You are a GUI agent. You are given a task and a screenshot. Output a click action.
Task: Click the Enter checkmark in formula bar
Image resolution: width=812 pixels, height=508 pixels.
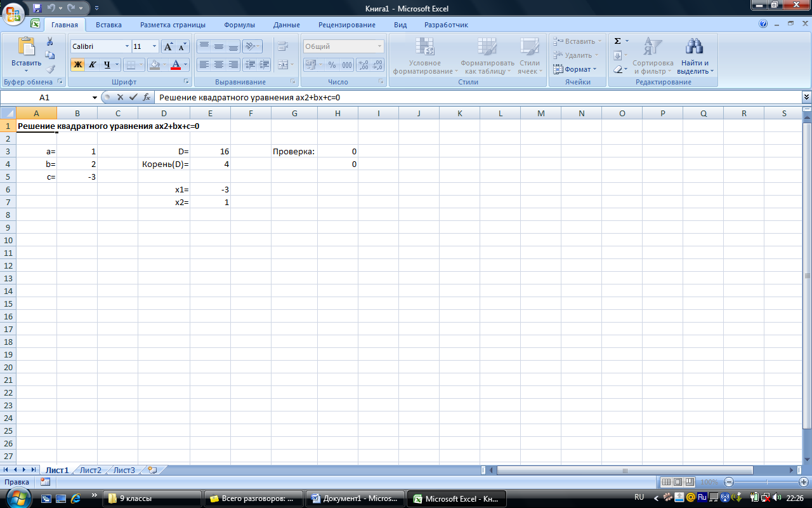pyautogui.click(x=133, y=97)
